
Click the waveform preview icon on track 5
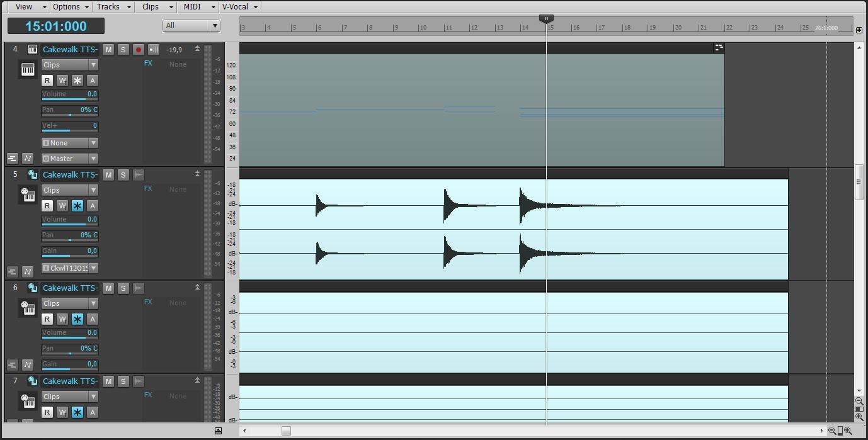[139, 175]
